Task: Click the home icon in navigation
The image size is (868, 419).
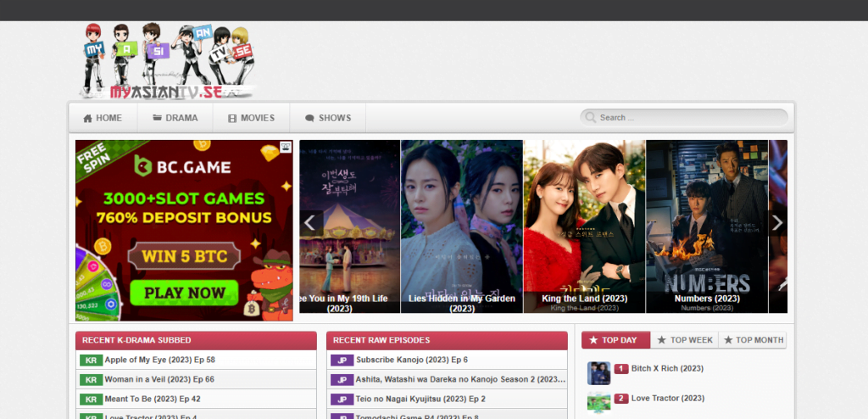Action: pyautogui.click(x=87, y=118)
